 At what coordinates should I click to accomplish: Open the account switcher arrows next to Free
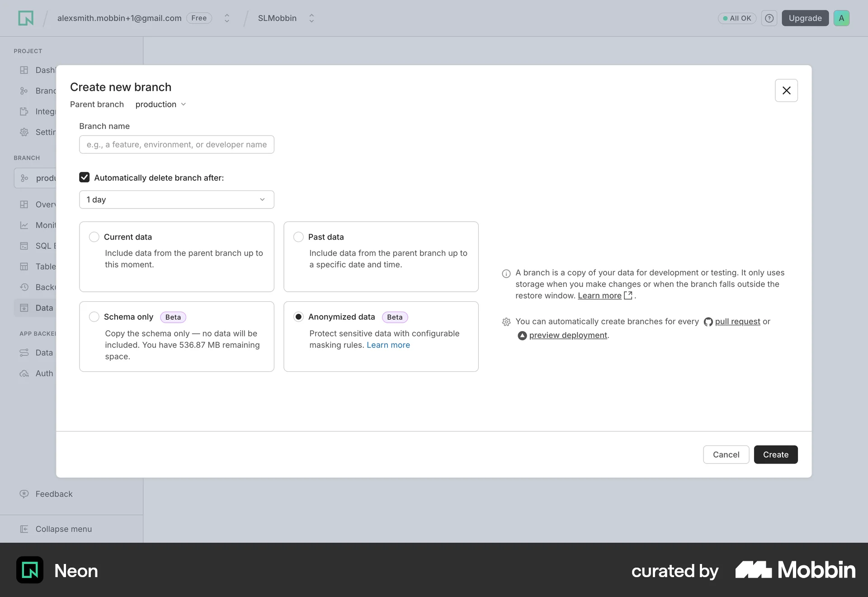[227, 18]
